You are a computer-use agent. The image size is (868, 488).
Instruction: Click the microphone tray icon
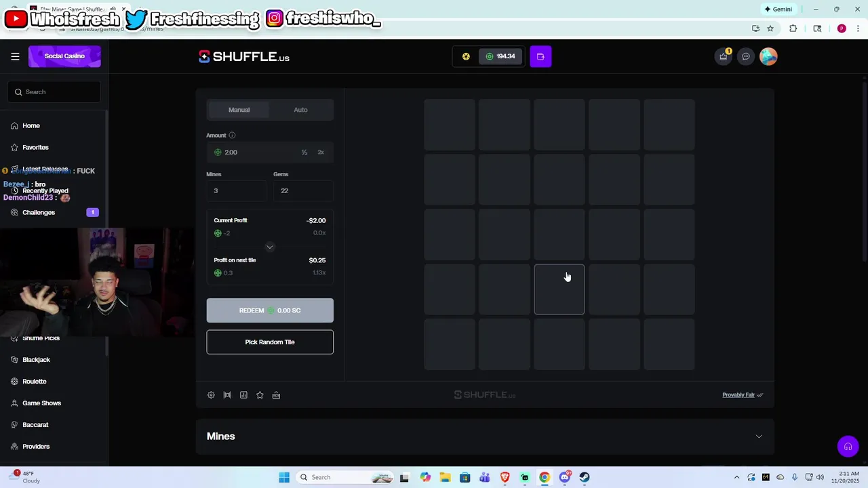pyautogui.click(x=794, y=477)
